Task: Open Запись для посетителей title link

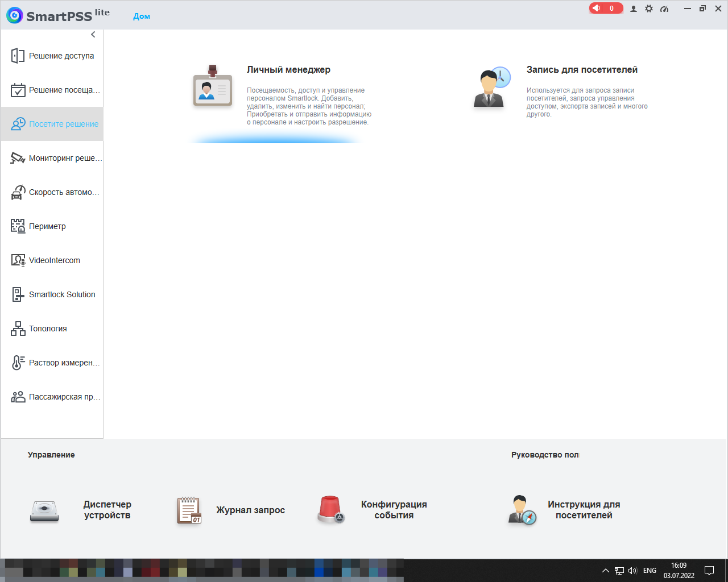Action: (x=582, y=69)
